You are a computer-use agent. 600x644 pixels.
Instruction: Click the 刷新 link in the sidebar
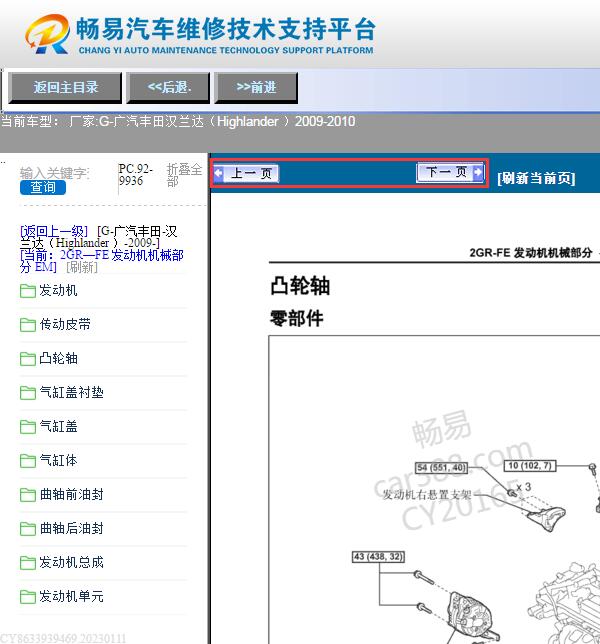point(82,267)
